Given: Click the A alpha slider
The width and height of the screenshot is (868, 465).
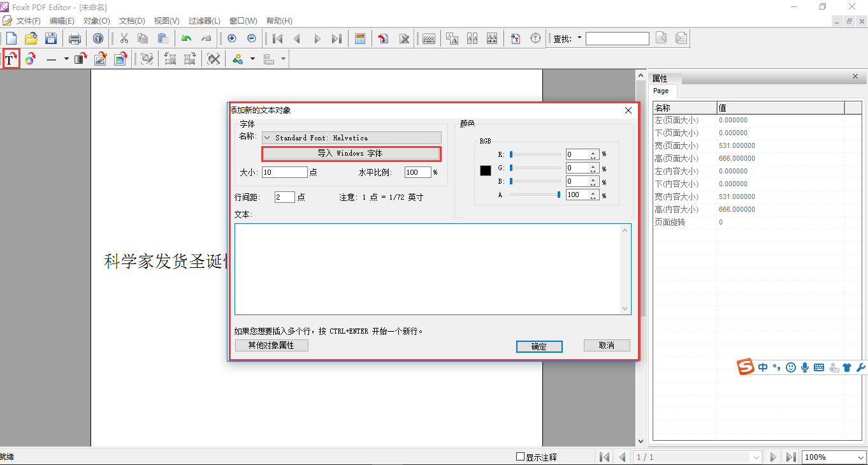Looking at the screenshot, I should point(535,195).
